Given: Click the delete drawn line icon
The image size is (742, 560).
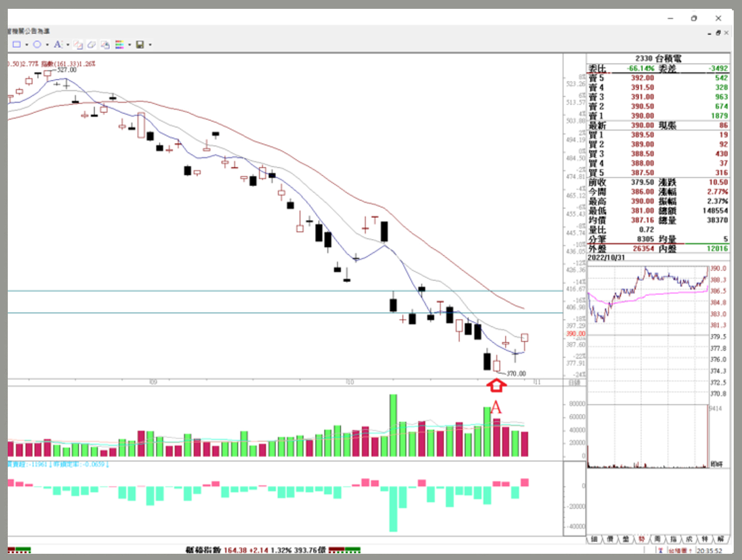Looking at the screenshot, I should point(78,45).
